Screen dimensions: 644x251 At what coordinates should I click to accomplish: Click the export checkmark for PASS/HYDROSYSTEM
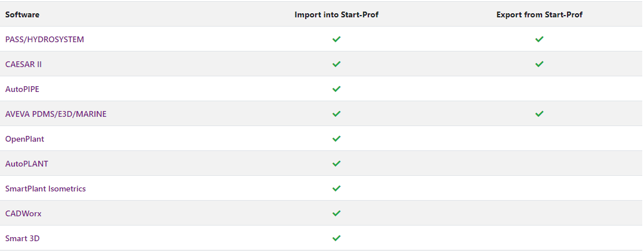tap(539, 39)
